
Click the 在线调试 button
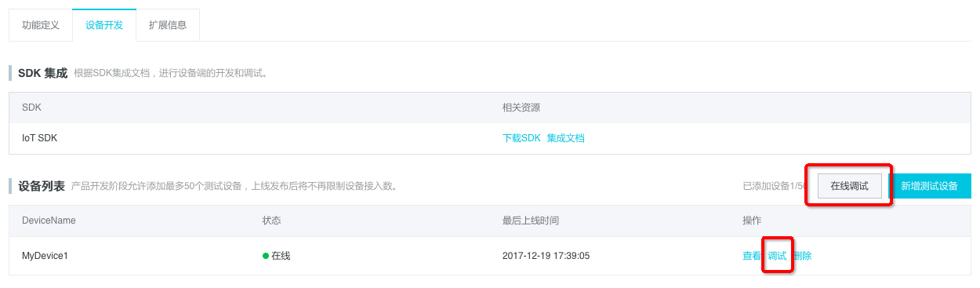pyautogui.click(x=849, y=186)
